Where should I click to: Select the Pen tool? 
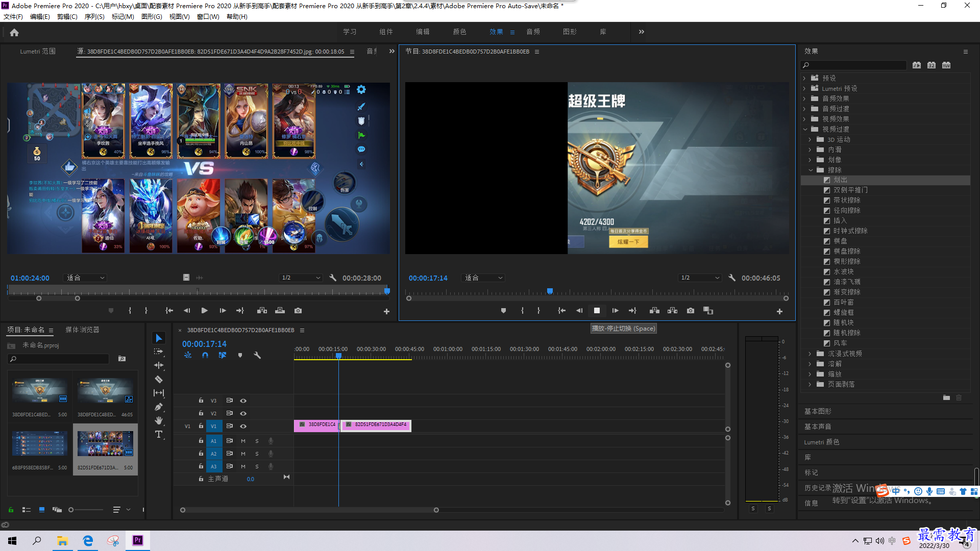click(x=159, y=407)
